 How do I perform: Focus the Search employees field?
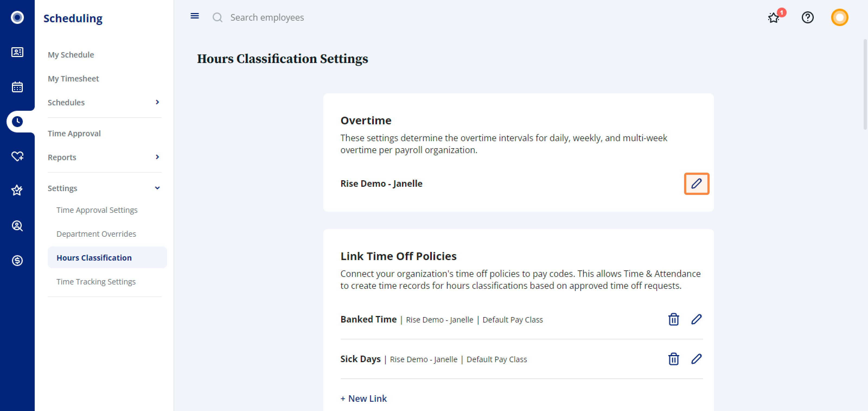coord(267,17)
